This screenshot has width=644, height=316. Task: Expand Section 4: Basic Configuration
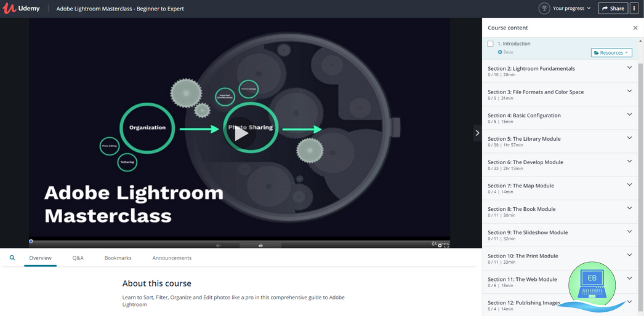click(630, 114)
